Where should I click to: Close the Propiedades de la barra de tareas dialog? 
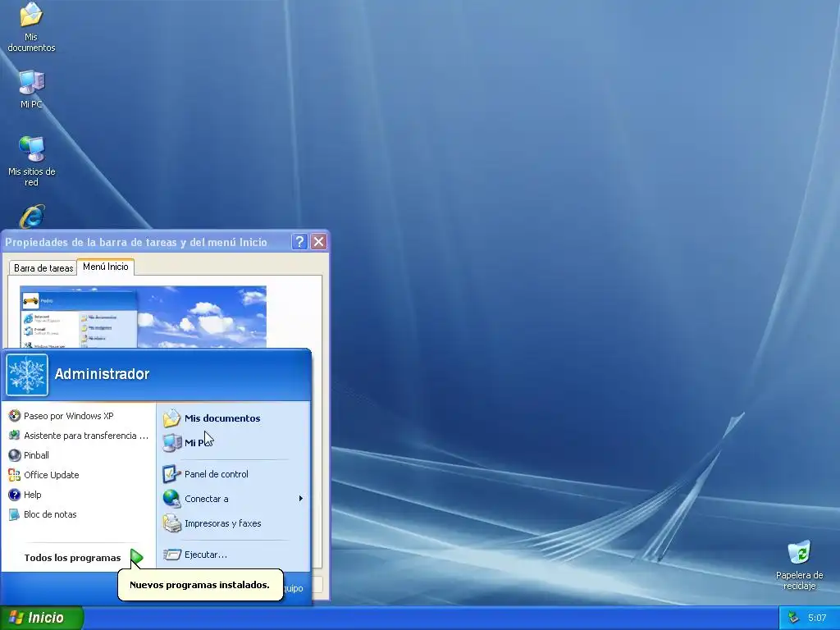point(319,242)
